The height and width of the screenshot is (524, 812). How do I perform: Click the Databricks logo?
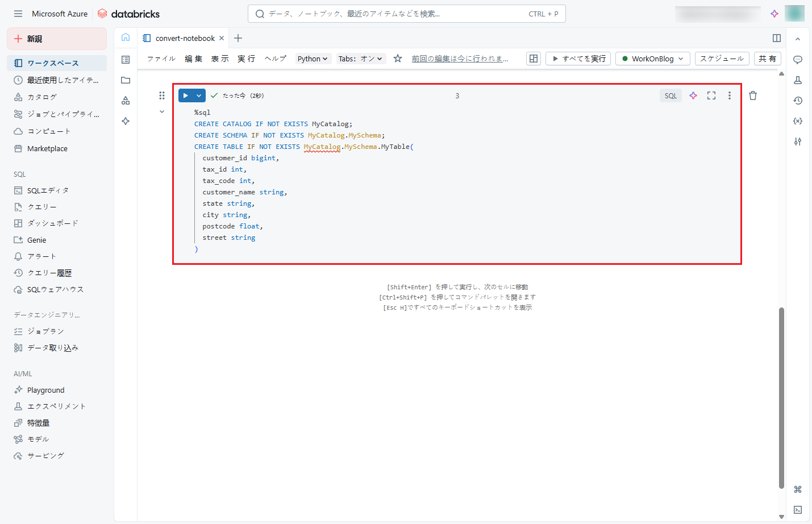pyautogui.click(x=128, y=14)
